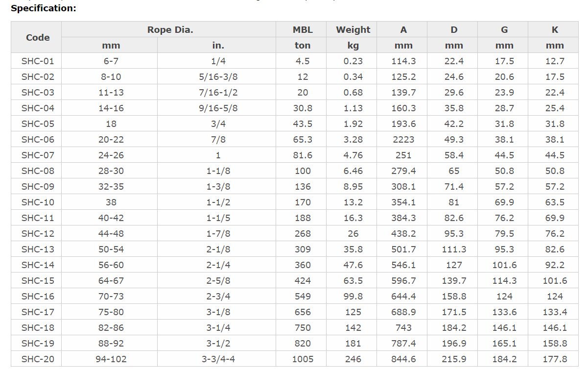Click the "MBL" column header
Screen dimensions: 588x373
(x=303, y=29)
